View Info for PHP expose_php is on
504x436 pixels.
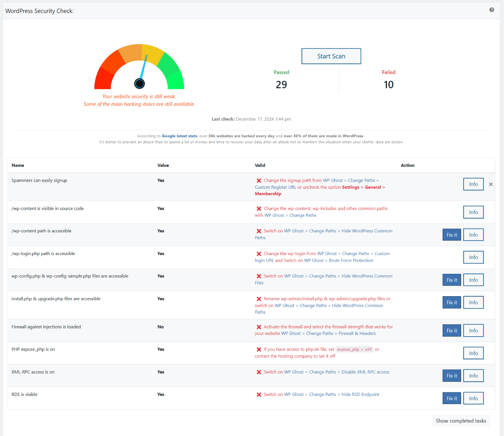pos(473,353)
